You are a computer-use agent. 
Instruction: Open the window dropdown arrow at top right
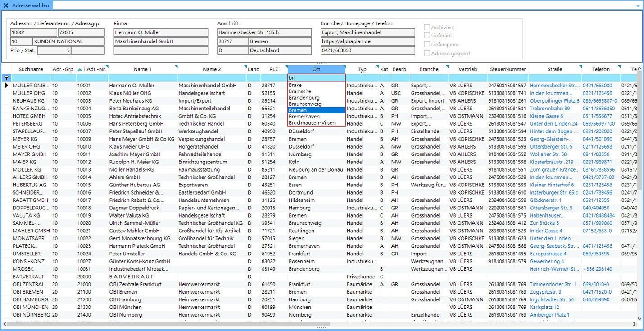tap(638, 6)
